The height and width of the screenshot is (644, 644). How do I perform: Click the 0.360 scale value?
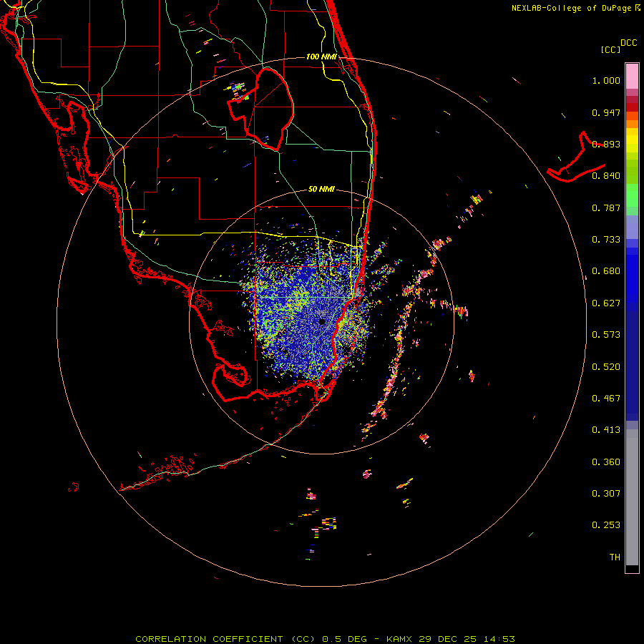point(606,462)
